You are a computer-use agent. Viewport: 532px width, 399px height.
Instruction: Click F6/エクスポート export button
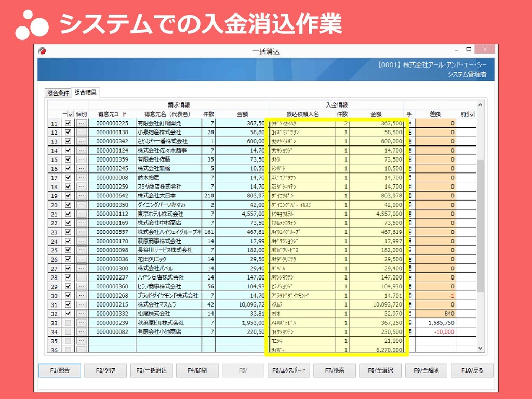click(x=289, y=370)
